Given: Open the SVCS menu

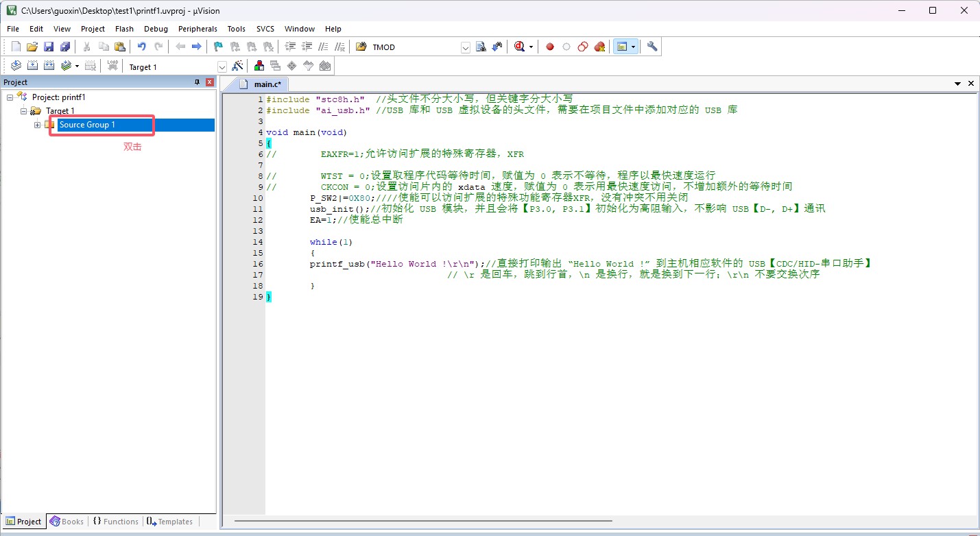Looking at the screenshot, I should tap(265, 29).
